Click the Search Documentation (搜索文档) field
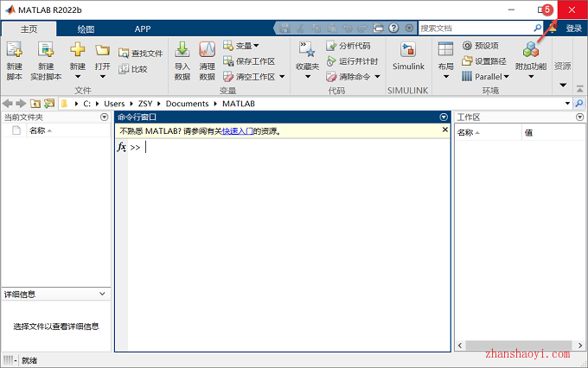588x368 pixels. click(x=476, y=29)
